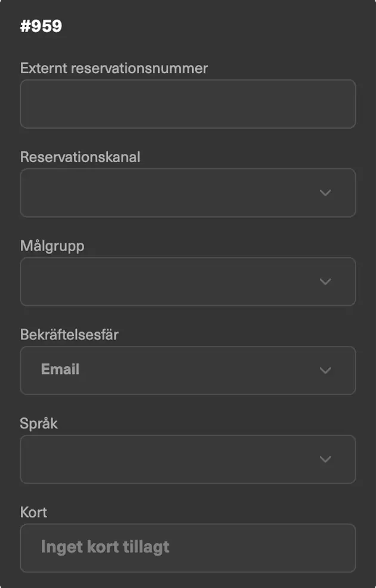Expand the Språk chevron arrow
Screen dimensions: 376x588
point(325,459)
